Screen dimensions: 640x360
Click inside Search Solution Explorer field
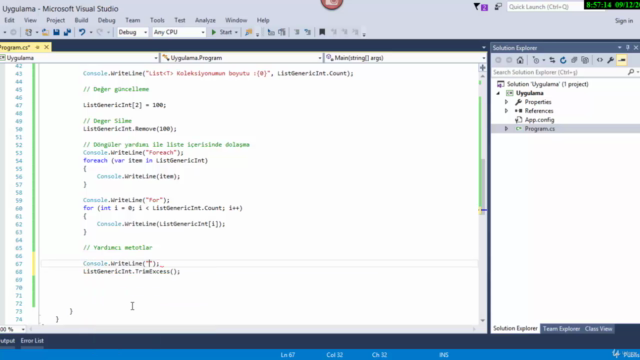coord(559,72)
